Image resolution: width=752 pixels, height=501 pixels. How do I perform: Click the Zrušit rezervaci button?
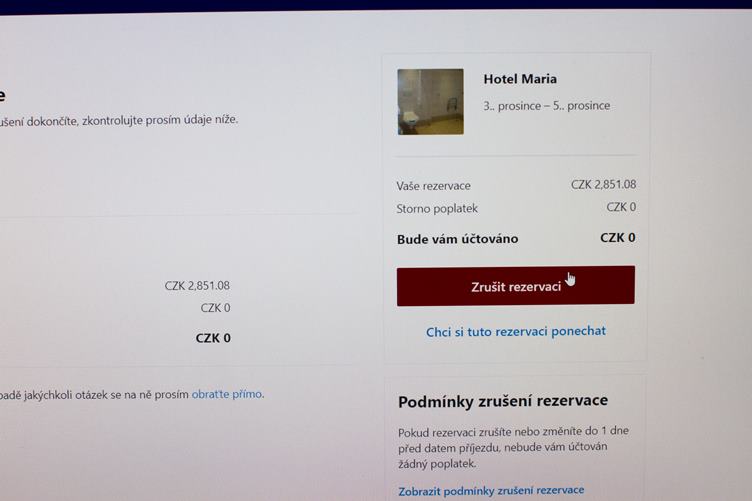tap(516, 286)
